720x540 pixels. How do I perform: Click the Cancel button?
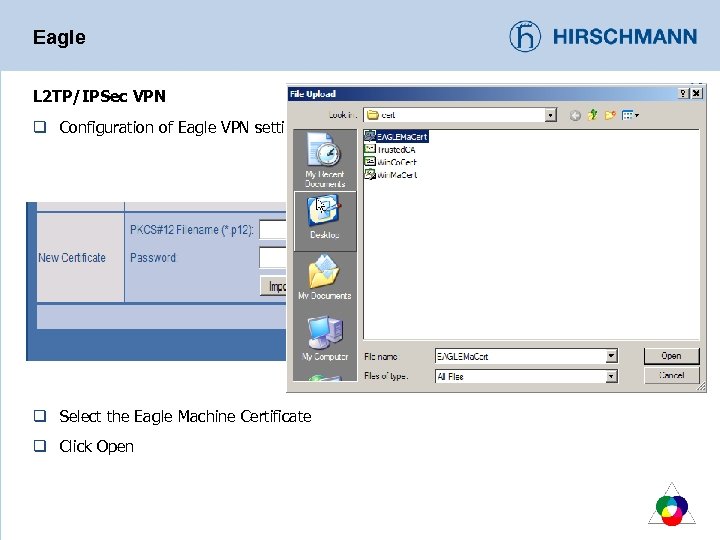[x=671, y=375]
